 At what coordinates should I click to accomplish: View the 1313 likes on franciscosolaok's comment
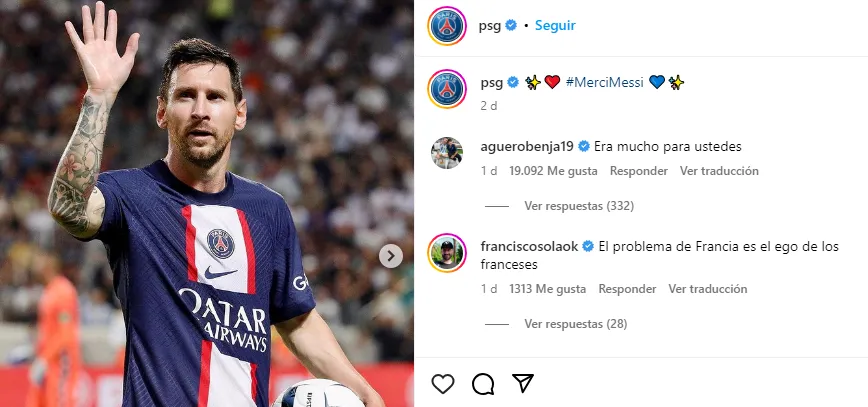tap(547, 289)
